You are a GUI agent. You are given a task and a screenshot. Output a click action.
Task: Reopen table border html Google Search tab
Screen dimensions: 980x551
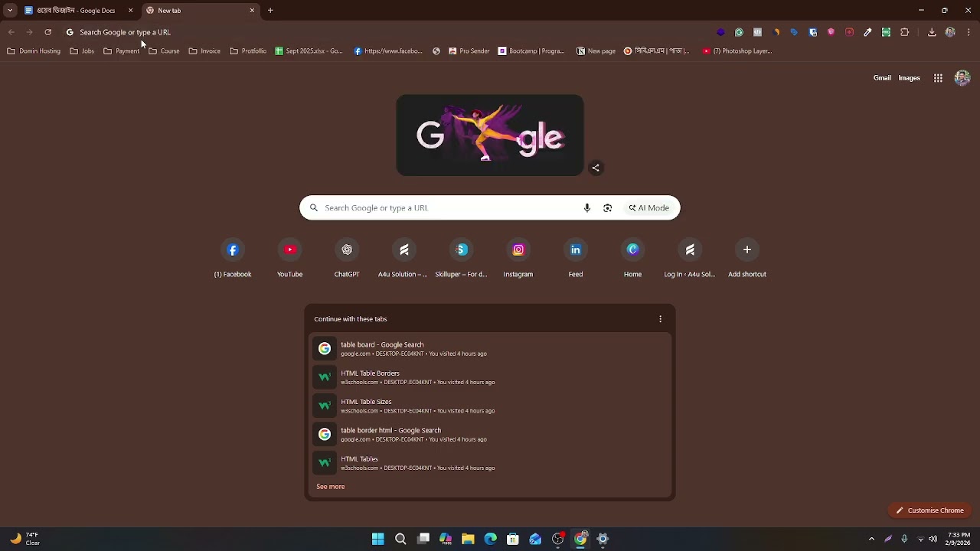coord(490,435)
